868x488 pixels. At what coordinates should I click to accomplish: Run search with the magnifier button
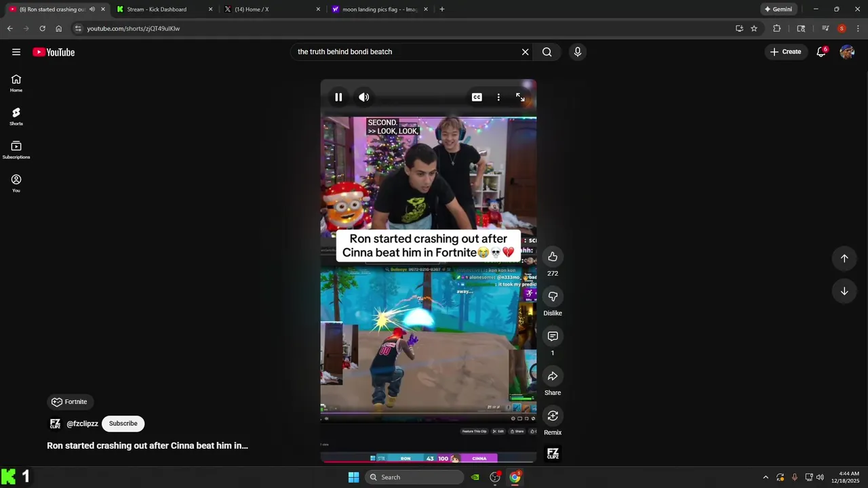(x=547, y=52)
